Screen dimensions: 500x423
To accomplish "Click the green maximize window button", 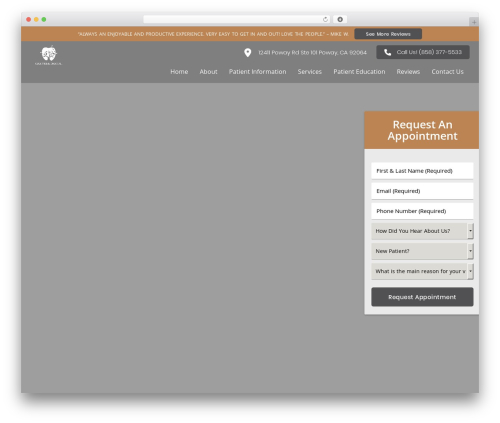I will click(44, 19).
